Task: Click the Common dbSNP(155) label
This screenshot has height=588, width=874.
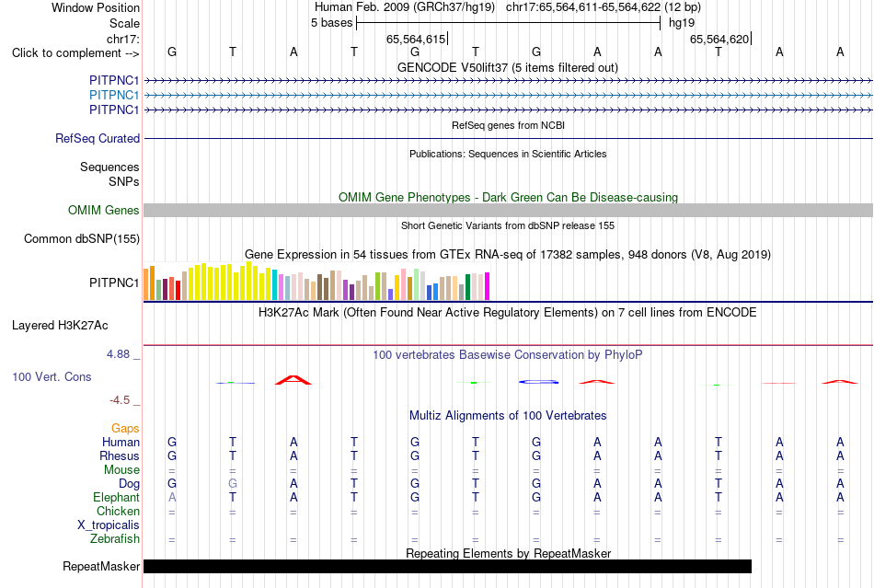Action: tap(81, 238)
